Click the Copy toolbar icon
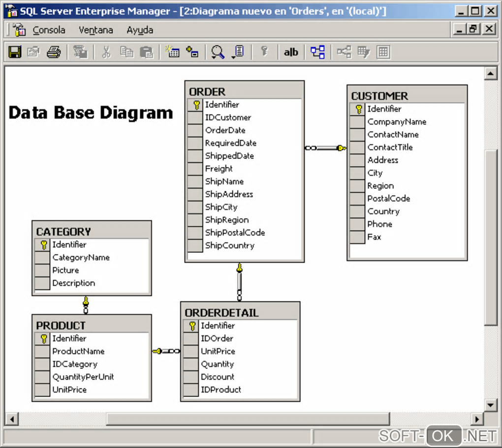Image resolution: width=502 pixels, height=448 pixels. pyautogui.click(x=127, y=52)
